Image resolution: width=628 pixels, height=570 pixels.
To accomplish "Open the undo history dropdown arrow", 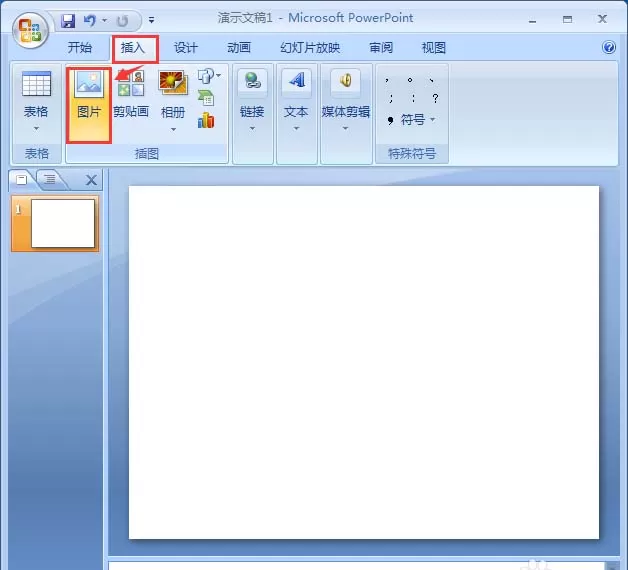I will [x=105, y=20].
